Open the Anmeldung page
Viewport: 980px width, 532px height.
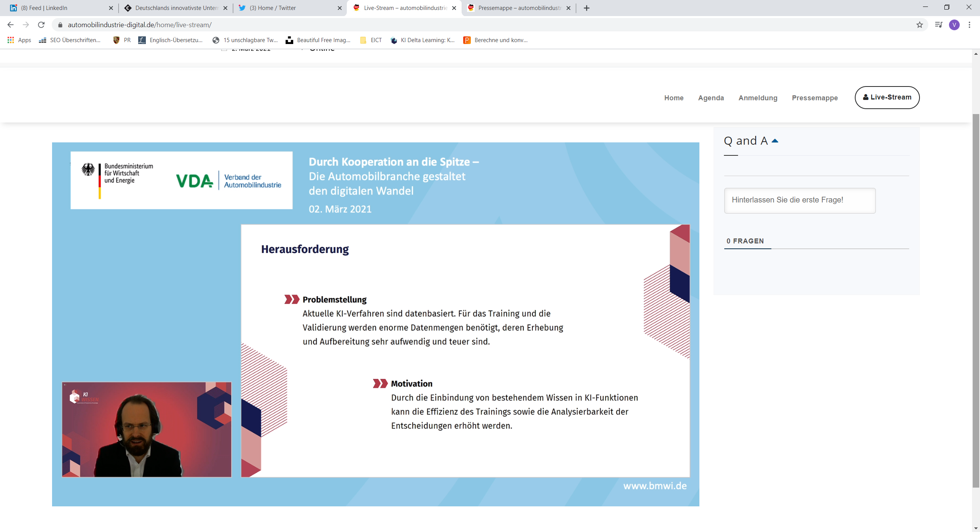coord(758,98)
